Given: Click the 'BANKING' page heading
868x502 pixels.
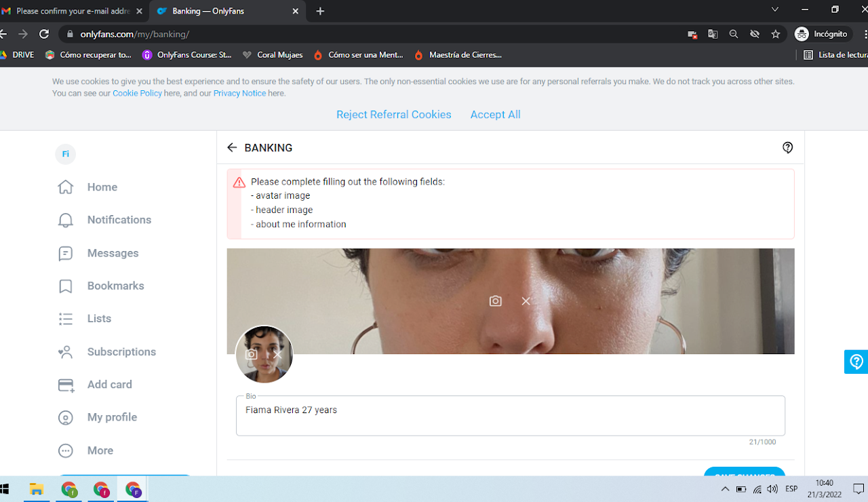Looking at the screenshot, I should tap(269, 148).
